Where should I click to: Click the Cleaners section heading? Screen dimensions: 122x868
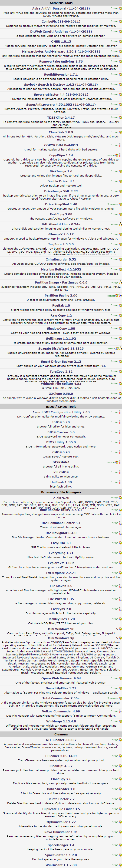point(61,734)
